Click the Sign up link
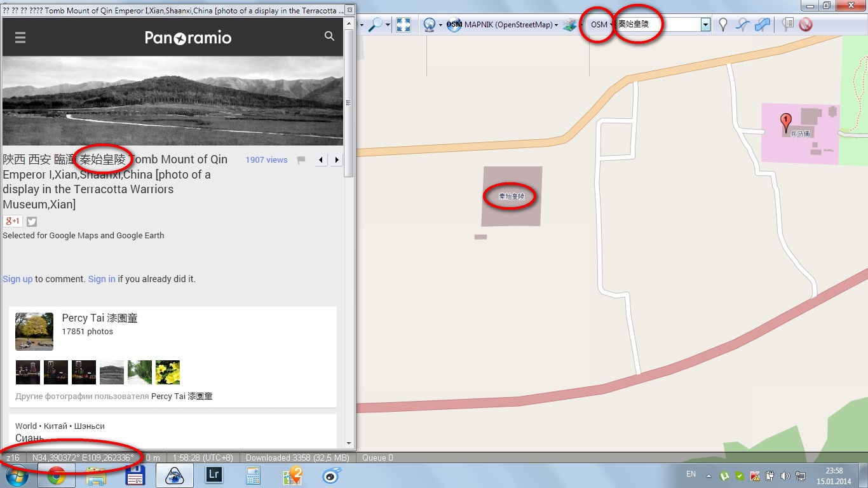 pyautogui.click(x=17, y=279)
